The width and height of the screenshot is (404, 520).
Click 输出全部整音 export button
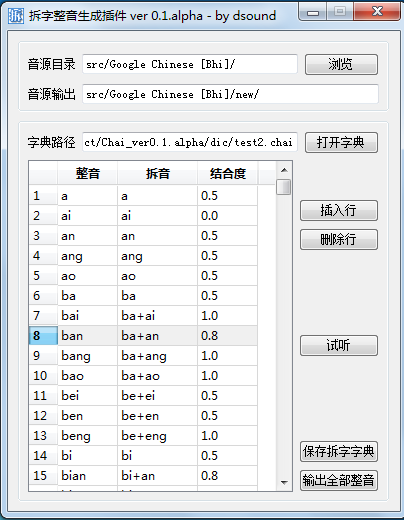pos(339,480)
